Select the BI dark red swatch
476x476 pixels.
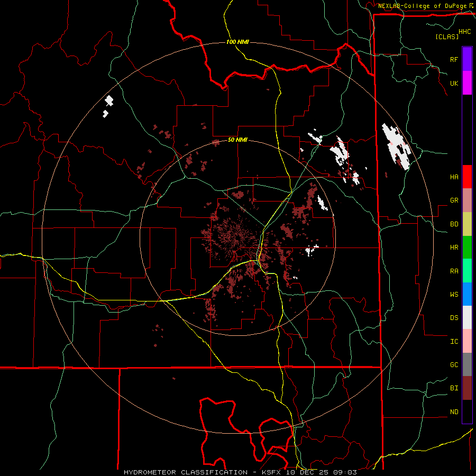click(x=467, y=388)
